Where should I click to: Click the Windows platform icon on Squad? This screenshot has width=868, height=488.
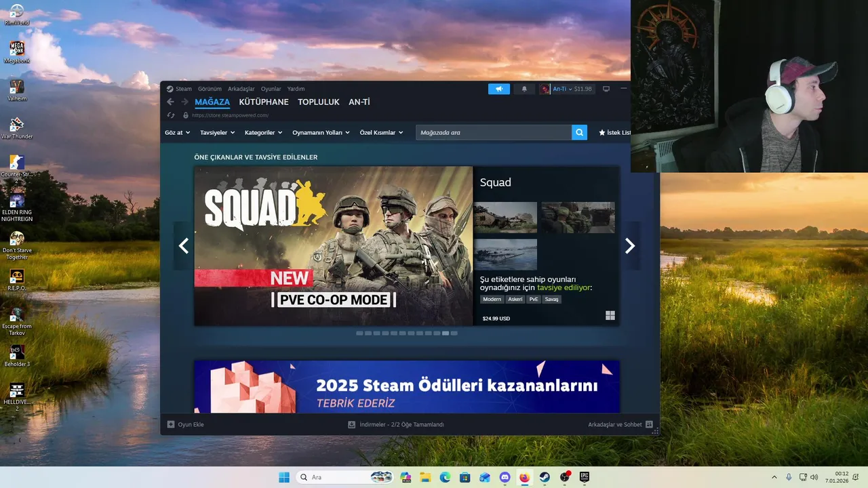click(x=610, y=315)
